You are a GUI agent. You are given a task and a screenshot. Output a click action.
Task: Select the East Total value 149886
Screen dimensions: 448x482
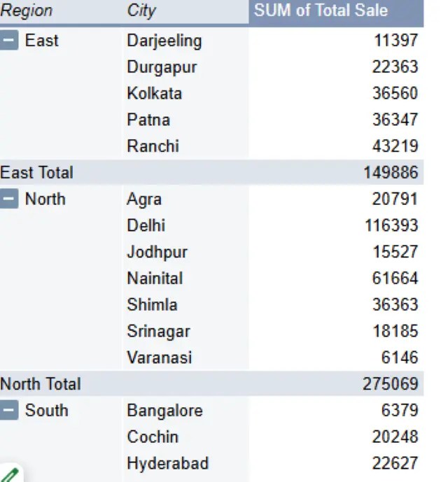click(x=391, y=172)
